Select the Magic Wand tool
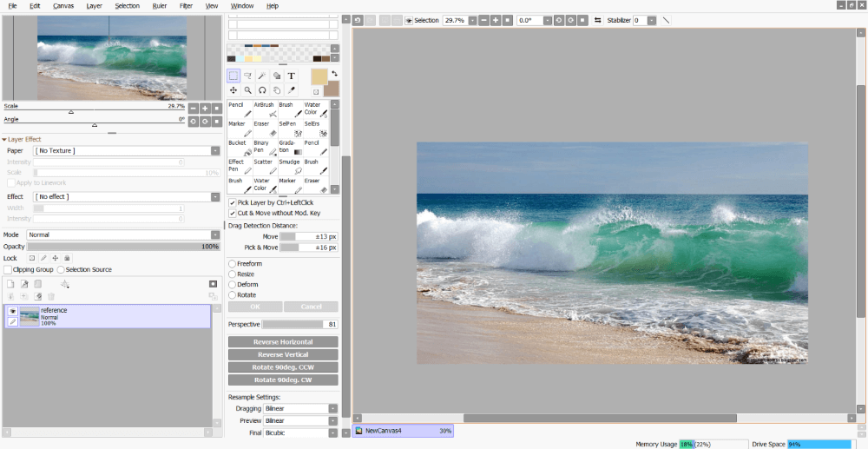The width and height of the screenshot is (868, 449). click(262, 76)
